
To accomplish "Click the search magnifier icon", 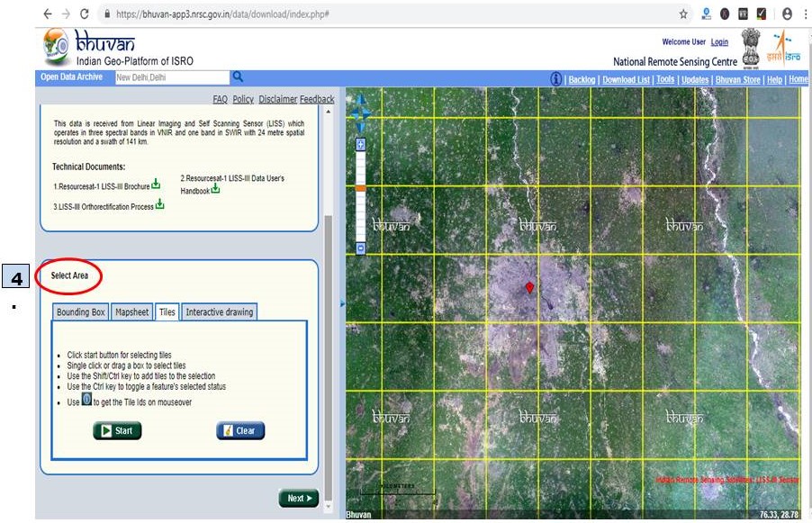I will coord(238,77).
